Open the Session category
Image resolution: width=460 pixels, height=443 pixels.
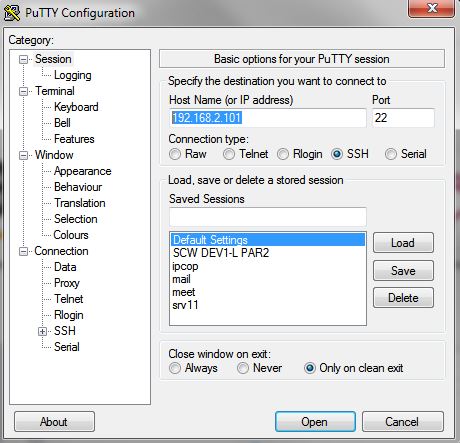53,59
